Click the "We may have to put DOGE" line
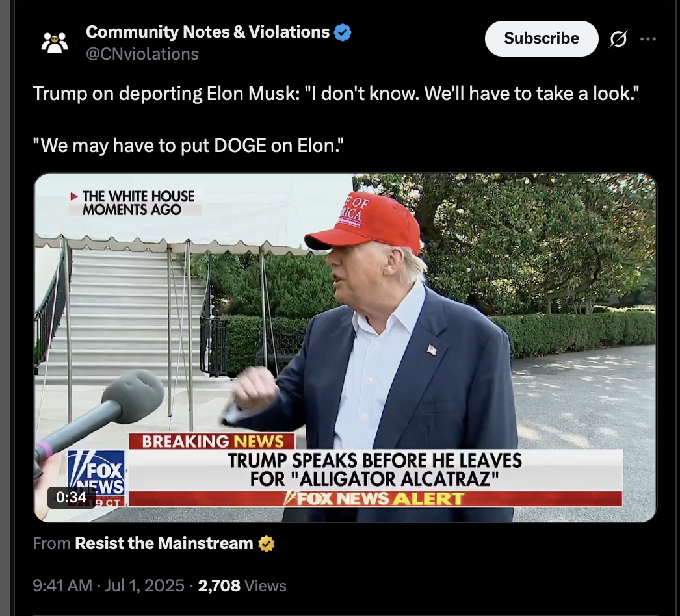Image resolution: width=680 pixels, height=616 pixels. [189, 146]
